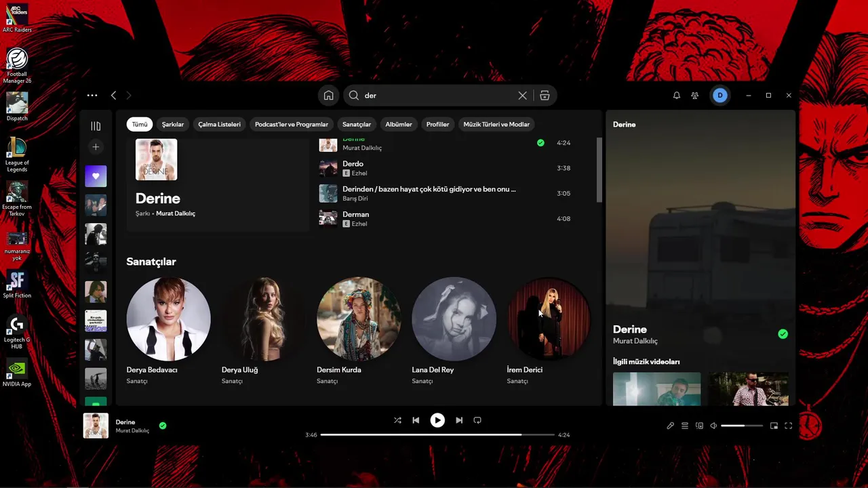Select the Albümler filter
868x488 pixels.
[399, 124]
